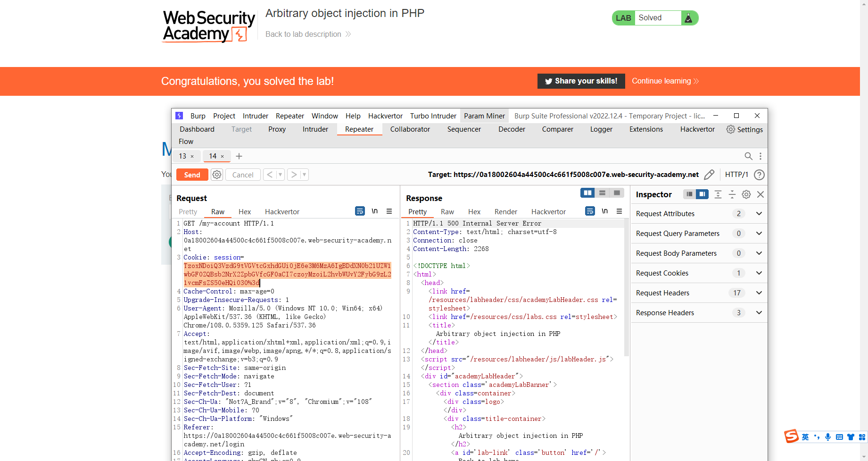Click the Share your skills button

(x=581, y=81)
